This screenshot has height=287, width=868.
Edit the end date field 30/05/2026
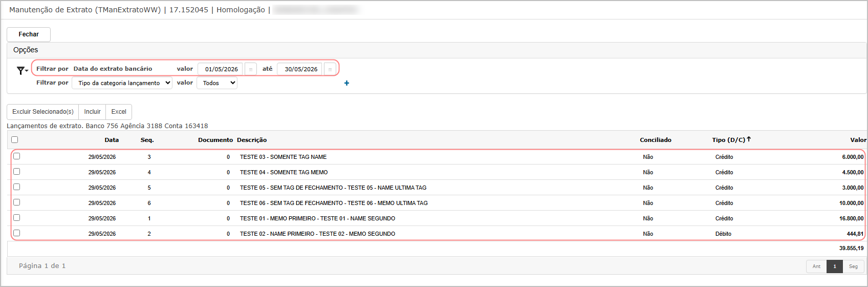pyautogui.click(x=300, y=69)
